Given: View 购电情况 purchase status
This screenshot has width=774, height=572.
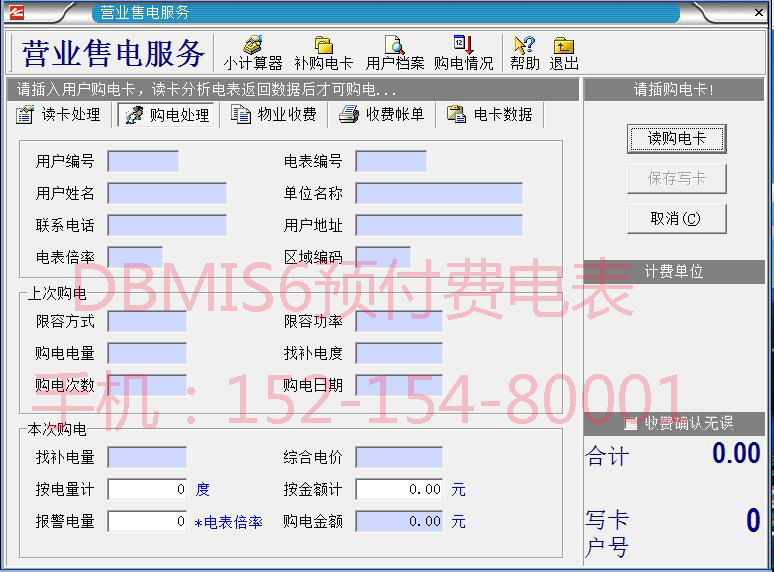Looking at the screenshot, I should (x=463, y=52).
